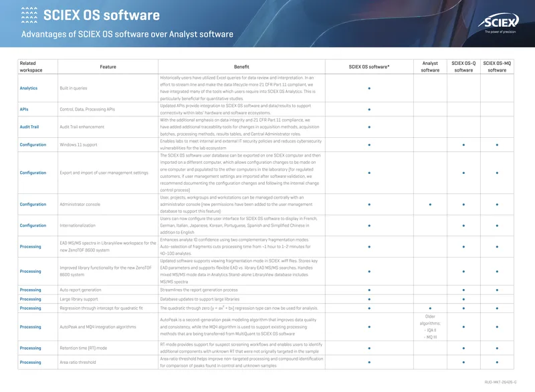The height and width of the screenshot is (392, 535).
Task: Click the 'Feature' column header
Action: click(108, 67)
